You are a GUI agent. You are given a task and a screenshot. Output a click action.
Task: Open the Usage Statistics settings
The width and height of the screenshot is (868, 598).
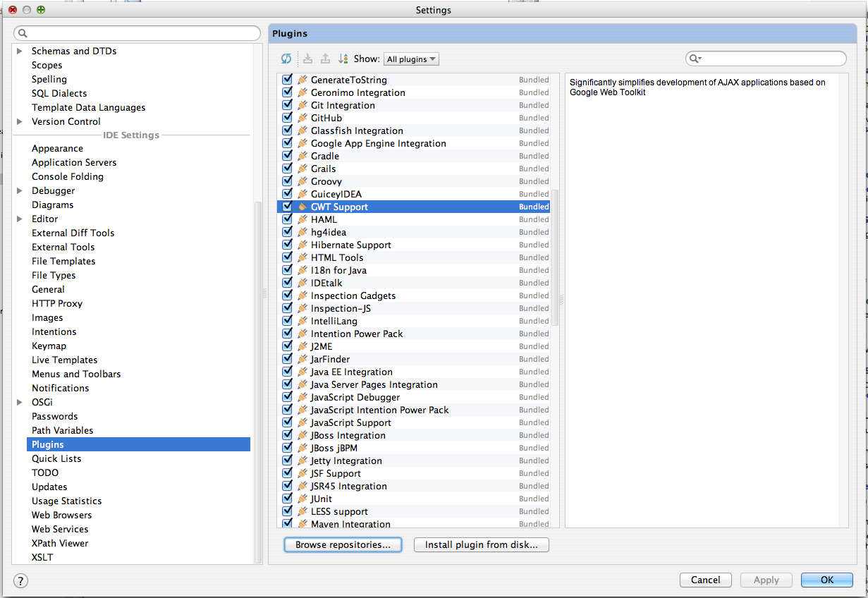(x=66, y=501)
